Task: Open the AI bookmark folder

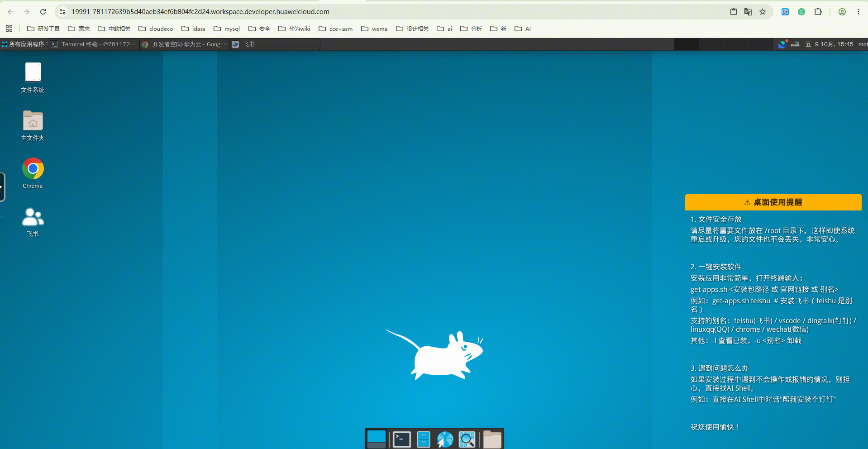Action: [x=523, y=29]
